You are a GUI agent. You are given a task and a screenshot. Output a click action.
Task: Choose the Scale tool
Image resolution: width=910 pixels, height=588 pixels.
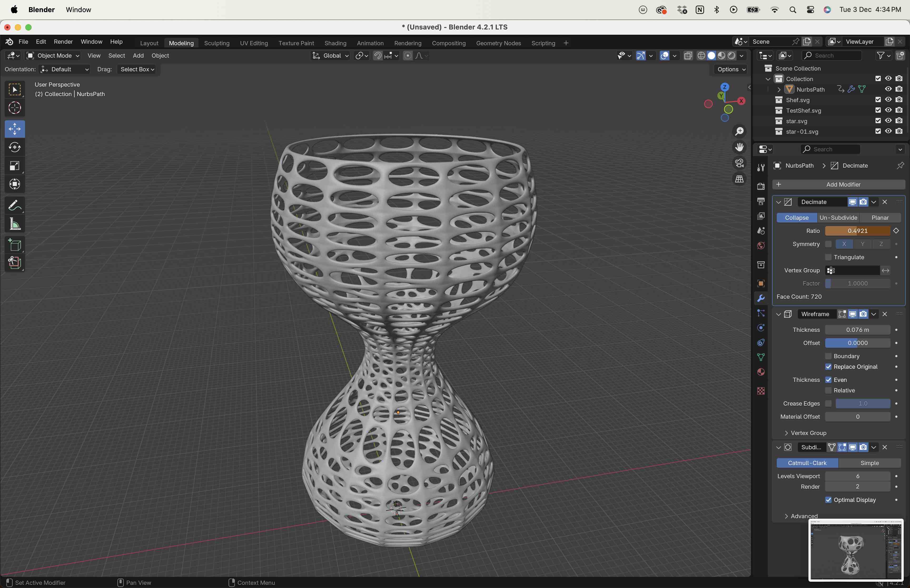pyautogui.click(x=14, y=166)
